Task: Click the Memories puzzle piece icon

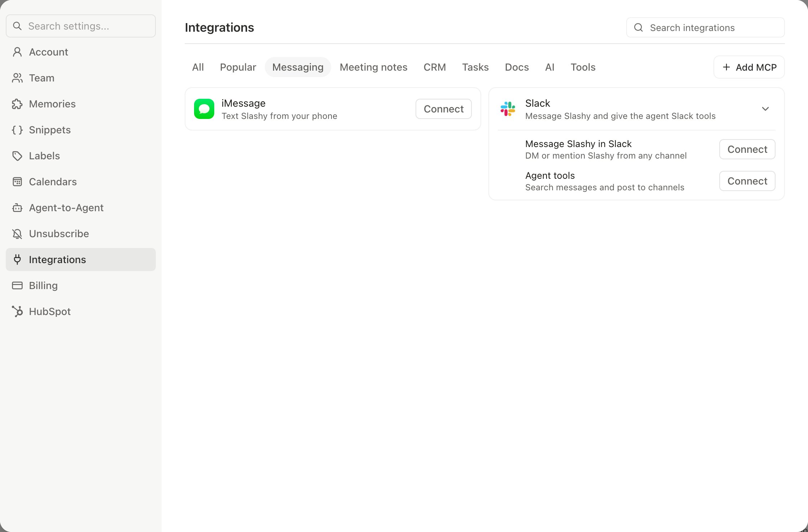Action: (x=17, y=104)
